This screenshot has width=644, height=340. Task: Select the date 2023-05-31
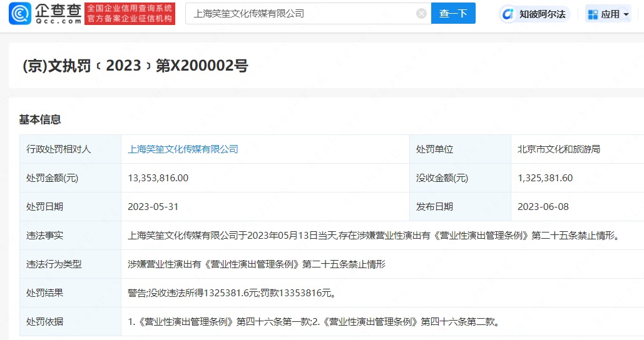point(153,206)
